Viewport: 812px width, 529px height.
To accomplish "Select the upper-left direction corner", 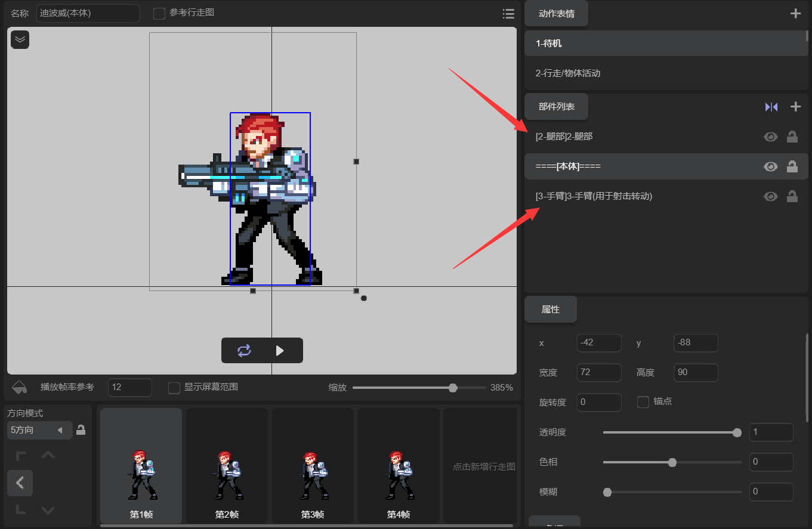I will click(20, 456).
